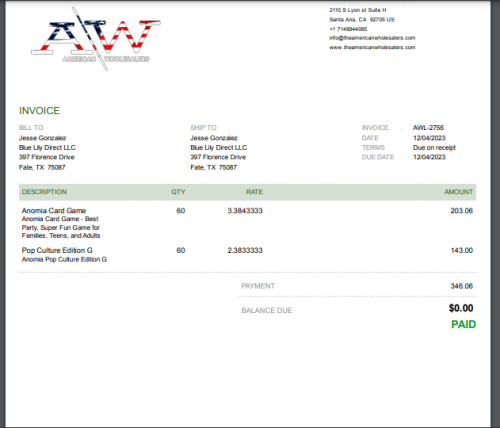Click 397 Florence Drive under SHIP TO

point(218,157)
